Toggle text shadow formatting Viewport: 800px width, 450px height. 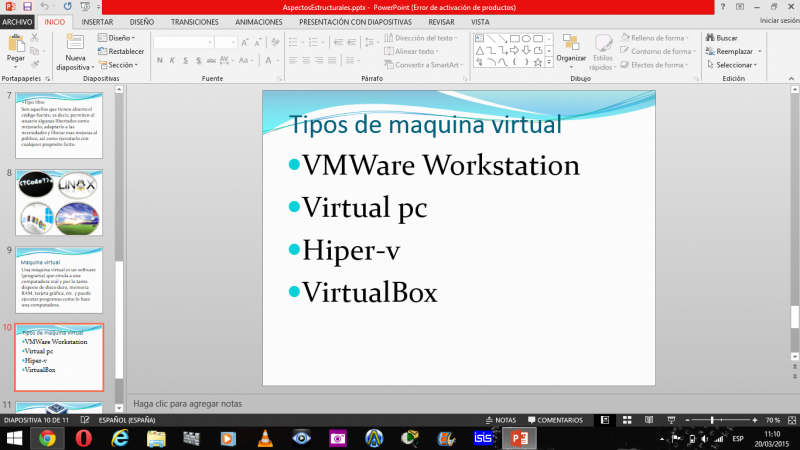(x=198, y=60)
